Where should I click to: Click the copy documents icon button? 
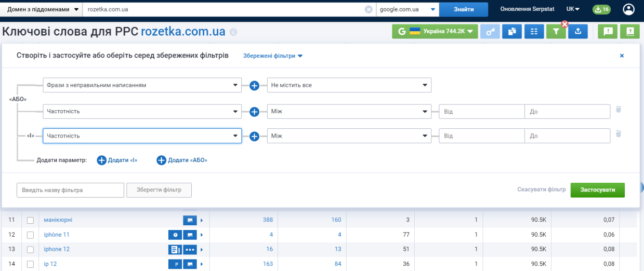pyautogui.click(x=512, y=32)
